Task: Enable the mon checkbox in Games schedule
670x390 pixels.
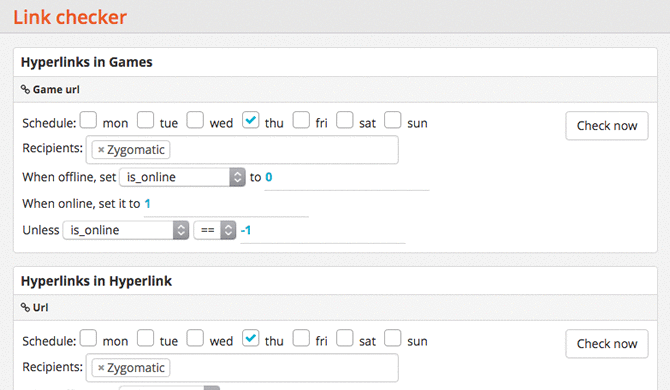Action: 88,120
